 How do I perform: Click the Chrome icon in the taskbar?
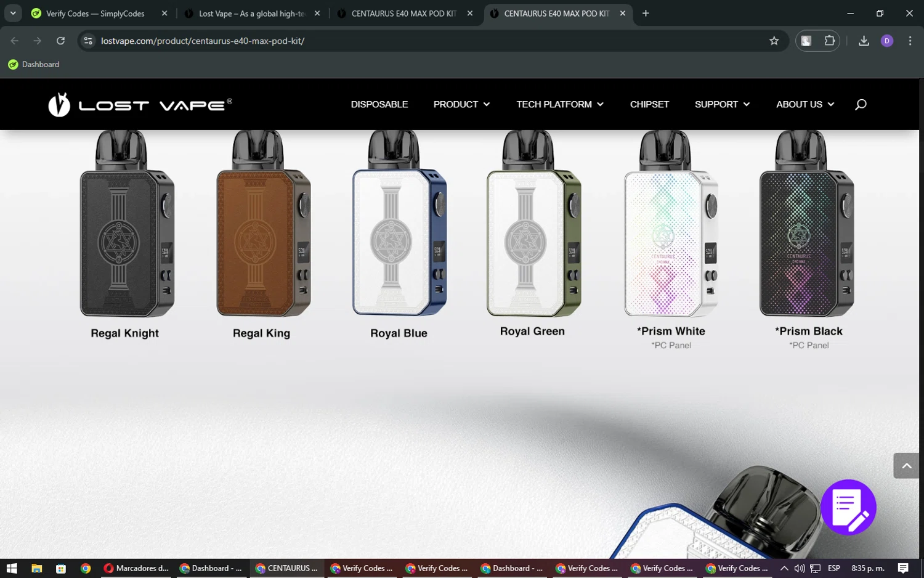point(86,568)
